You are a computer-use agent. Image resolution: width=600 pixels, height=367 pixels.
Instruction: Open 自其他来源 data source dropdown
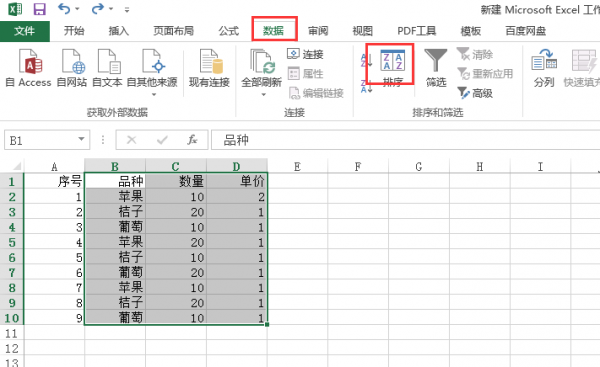[152, 72]
